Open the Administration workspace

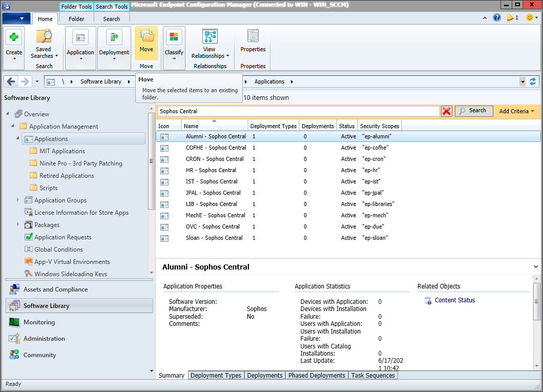coord(79,339)
